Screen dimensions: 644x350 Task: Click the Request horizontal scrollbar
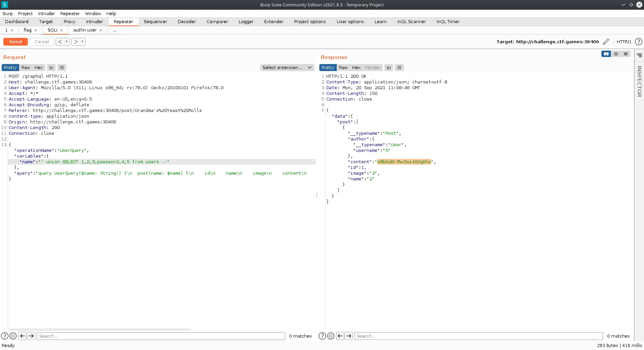pos(100,330)
